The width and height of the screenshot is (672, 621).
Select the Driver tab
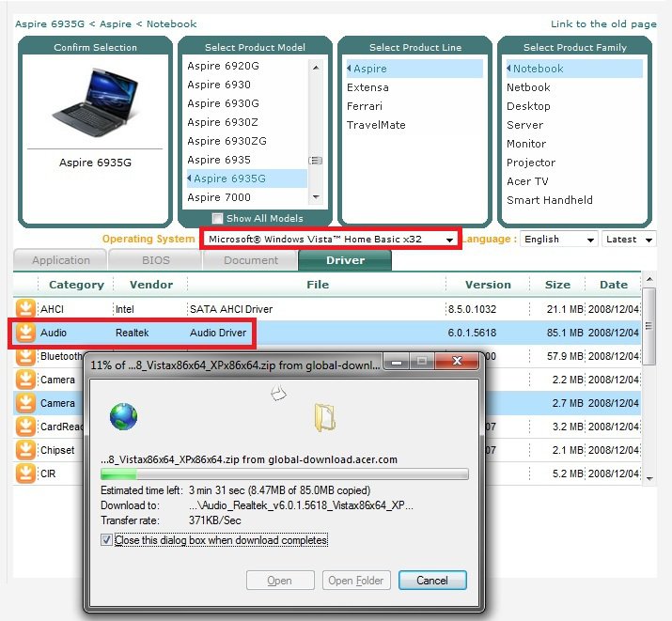(x=345, y=260)
